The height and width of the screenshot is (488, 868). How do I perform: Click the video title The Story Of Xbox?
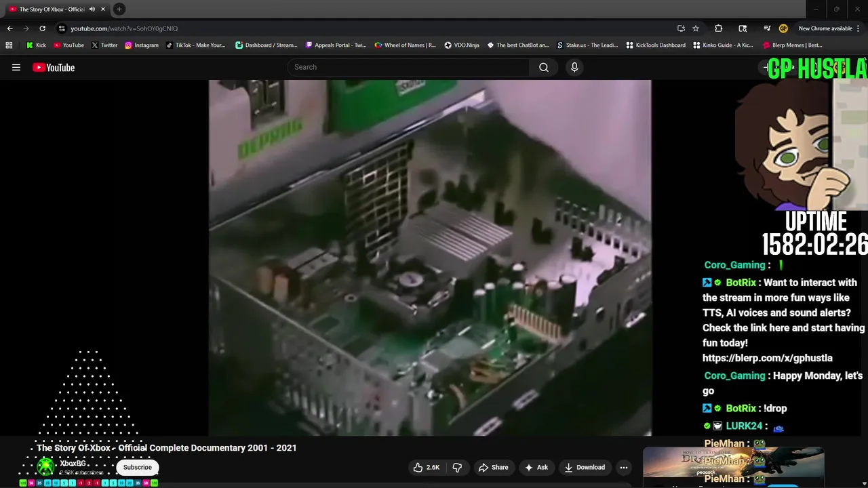pyautogui.click(x=167, y=448)
